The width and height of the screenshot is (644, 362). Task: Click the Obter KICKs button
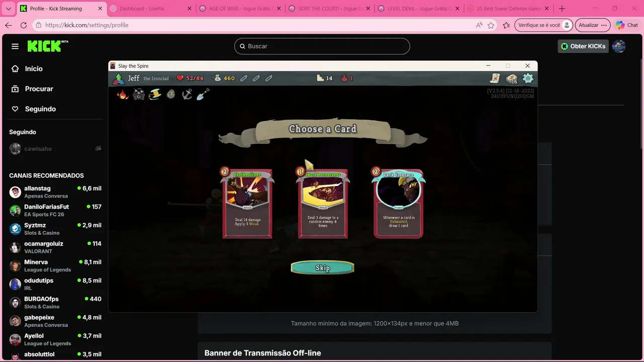pos(583,46)
